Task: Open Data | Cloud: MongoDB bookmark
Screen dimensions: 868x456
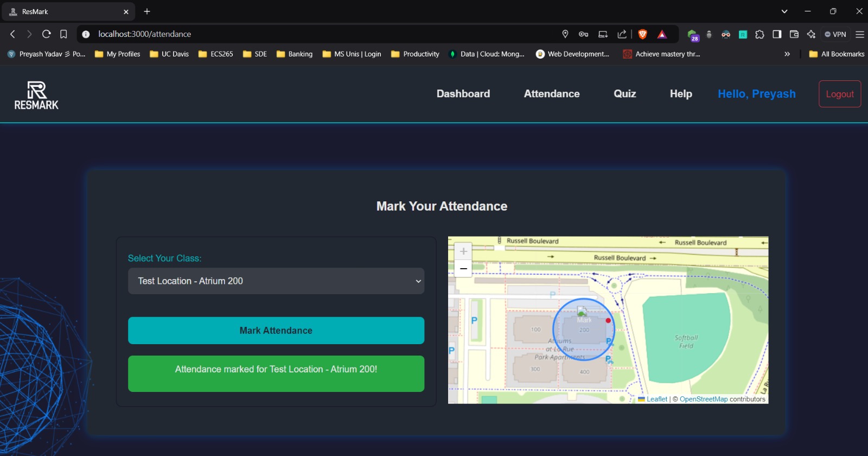Action: (x=487, y=54)
